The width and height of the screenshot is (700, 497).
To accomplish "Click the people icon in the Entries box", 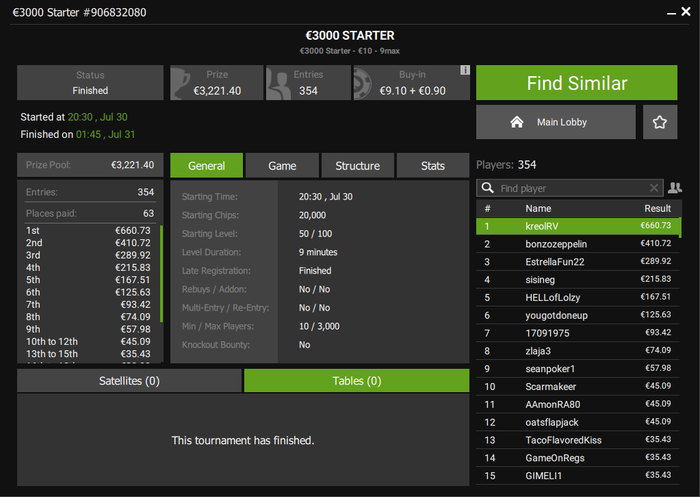I will (x=279, y=84).
